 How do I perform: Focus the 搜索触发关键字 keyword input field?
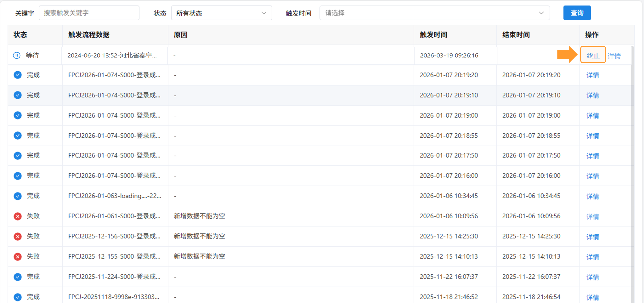point(89,13)
